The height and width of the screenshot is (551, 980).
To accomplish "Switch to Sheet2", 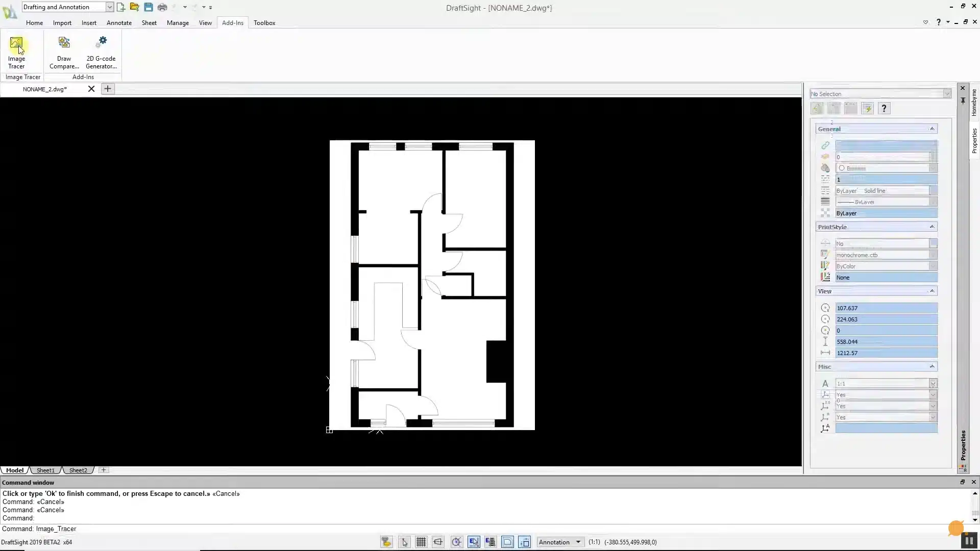I will (78, 470).
